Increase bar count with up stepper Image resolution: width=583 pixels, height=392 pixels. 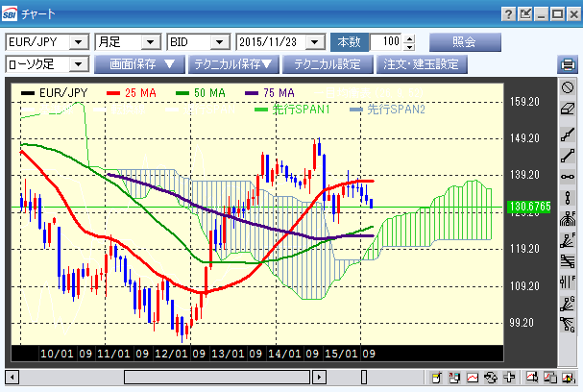pyautogui.click(x=409, y=37)
